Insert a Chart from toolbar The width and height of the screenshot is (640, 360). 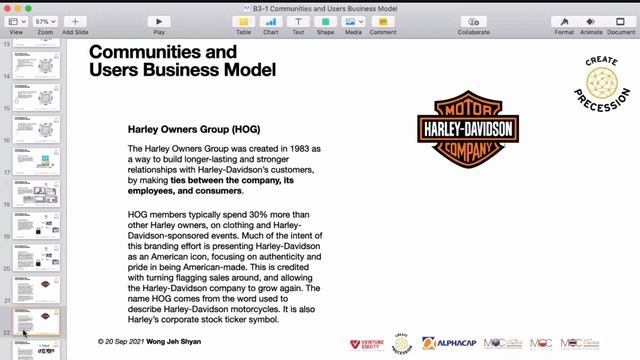tap(271, 22)
